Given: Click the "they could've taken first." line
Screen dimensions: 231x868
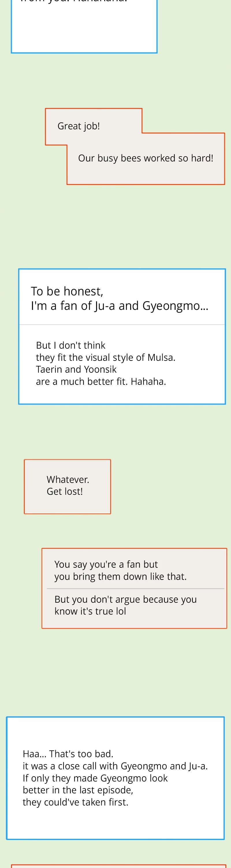Looking at the screenshot, I should (x=75, y=802).
